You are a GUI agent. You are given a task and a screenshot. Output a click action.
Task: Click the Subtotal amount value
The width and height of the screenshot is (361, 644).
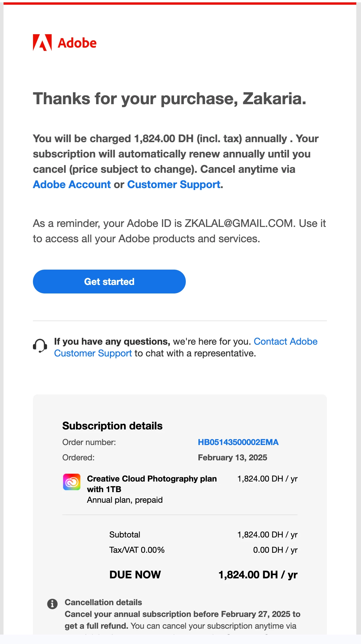(x=268, y=535)
